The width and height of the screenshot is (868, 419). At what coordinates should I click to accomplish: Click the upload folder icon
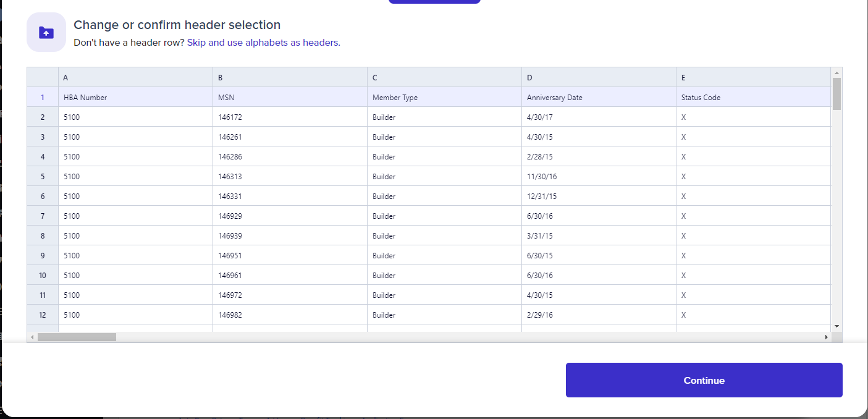(46, 32)
